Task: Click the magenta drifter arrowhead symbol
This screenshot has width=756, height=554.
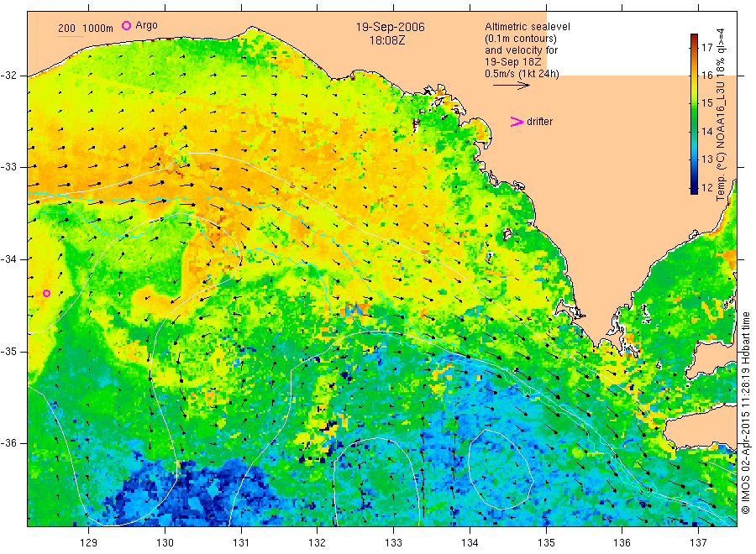Action: click(x=517, y=122)
